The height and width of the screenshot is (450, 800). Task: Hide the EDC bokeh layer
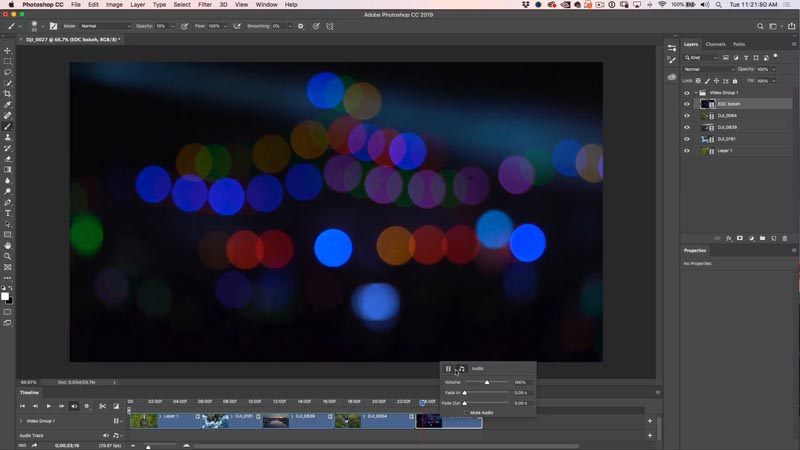click(x=687, y=104)
